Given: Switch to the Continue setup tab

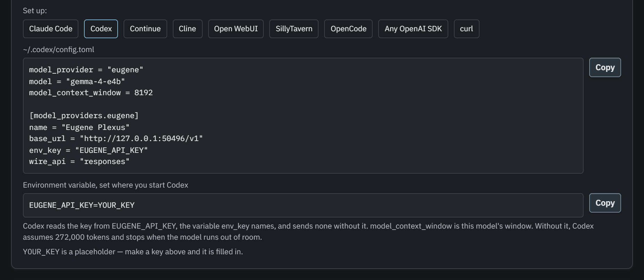Looking at the screenshot, I should [x=145, y=29].
